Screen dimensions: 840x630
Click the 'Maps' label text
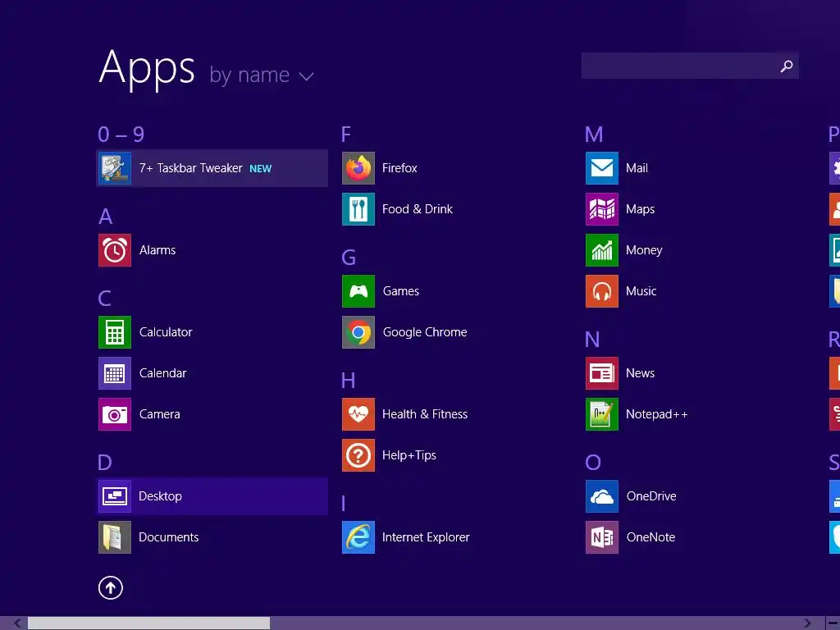click(640, 209)
